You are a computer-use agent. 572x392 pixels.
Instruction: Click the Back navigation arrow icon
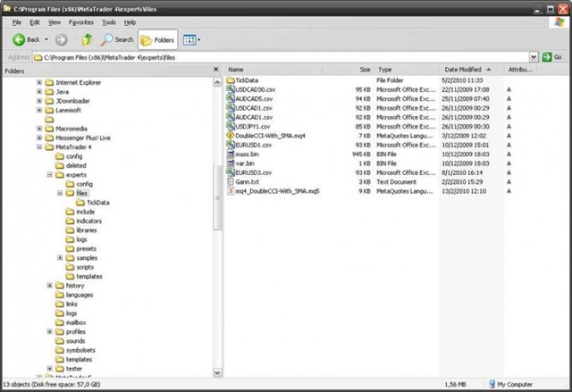click(x=19, y=39)
